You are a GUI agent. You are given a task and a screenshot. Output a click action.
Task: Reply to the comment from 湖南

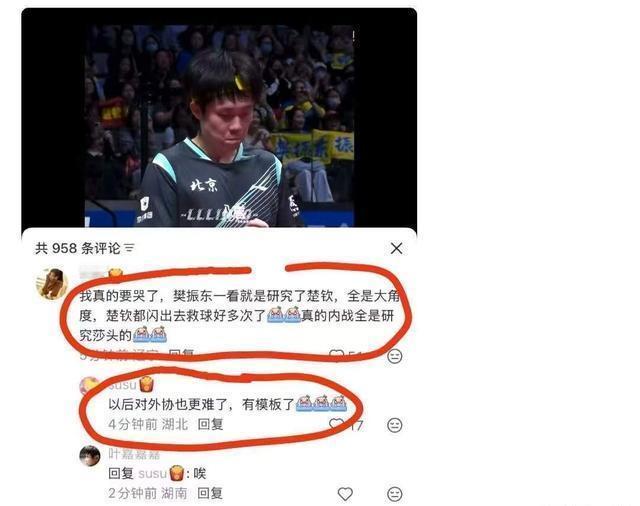210,493
